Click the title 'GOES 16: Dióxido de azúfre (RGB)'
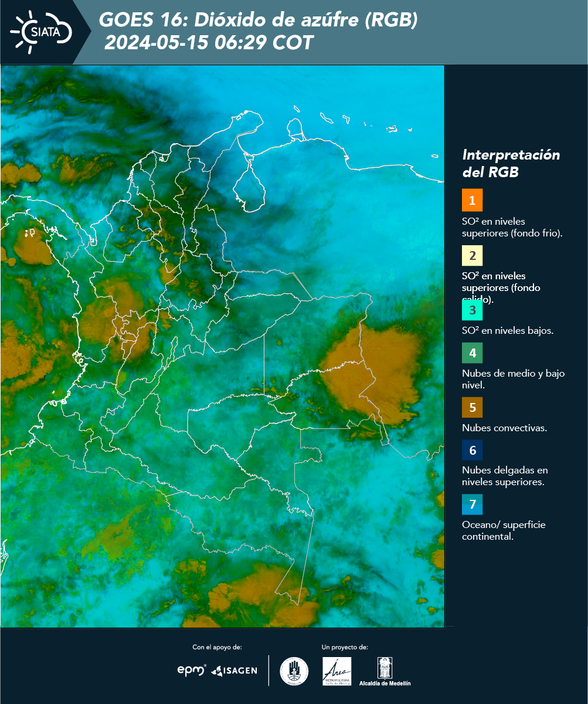The width and height of the screenshot is (588, 704). [258, 21]
